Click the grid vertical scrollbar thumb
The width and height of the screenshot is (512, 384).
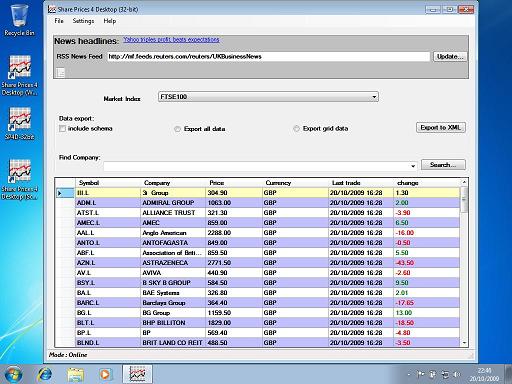click(464, 200)
